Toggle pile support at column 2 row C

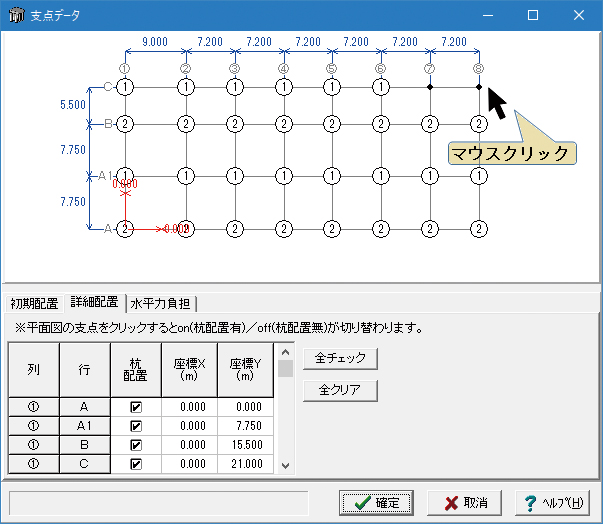pyautogui.click(x=186, y=87)
